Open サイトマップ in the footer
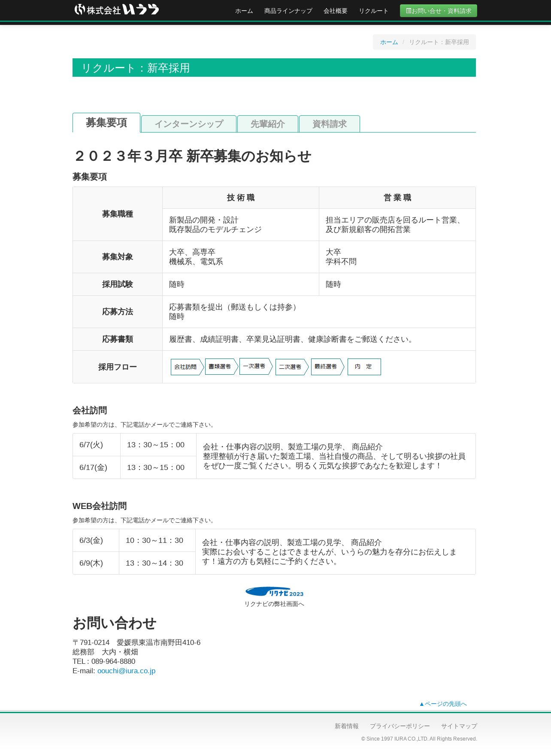 [459, 726]
